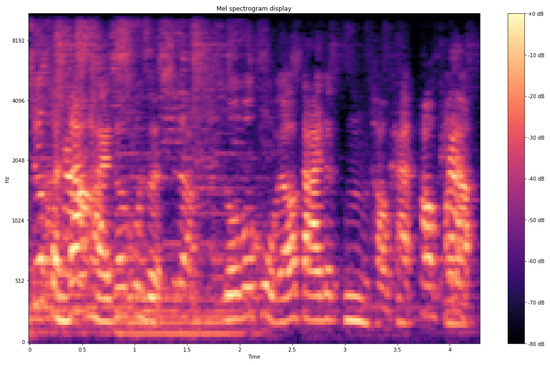Click the 'Mel spectrogram display' title
Screen dimensions: 550x365
tap(254, 8)
